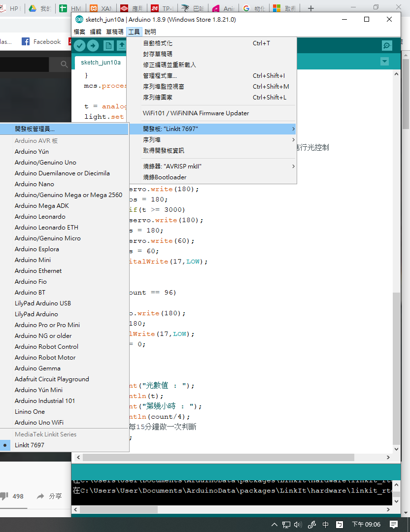
Task: Click the pen input icon in tray
Action: coord(312,525)
